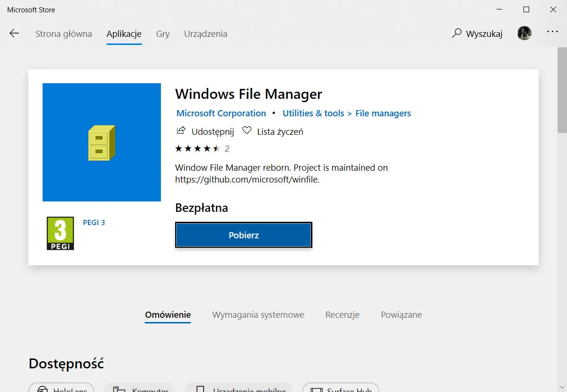
Task: Open the three-dot more menu
Action: click(x=552, y=32)
